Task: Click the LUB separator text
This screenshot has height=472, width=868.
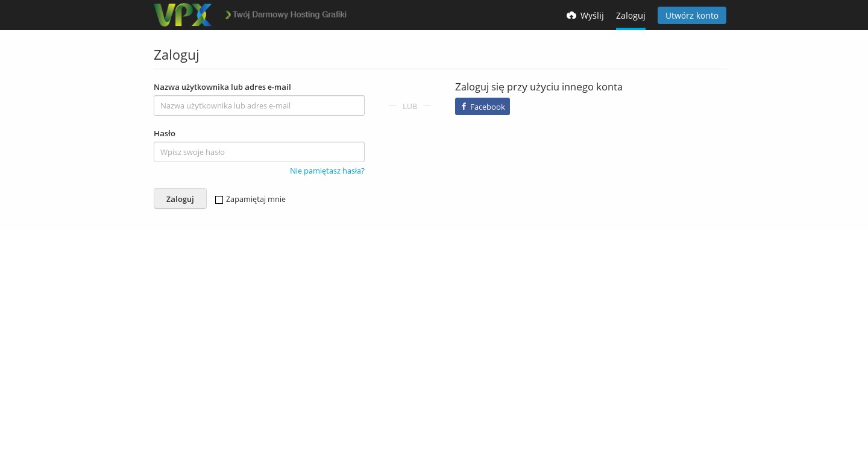Action: (410, 107)
